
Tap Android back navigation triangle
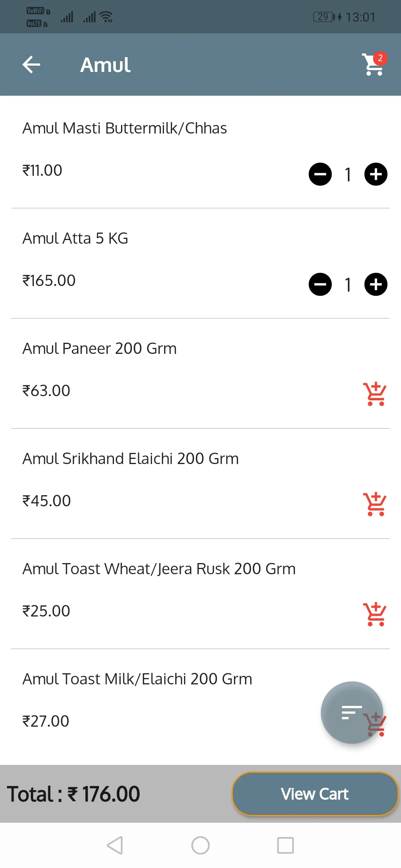[x=115, y=845]
